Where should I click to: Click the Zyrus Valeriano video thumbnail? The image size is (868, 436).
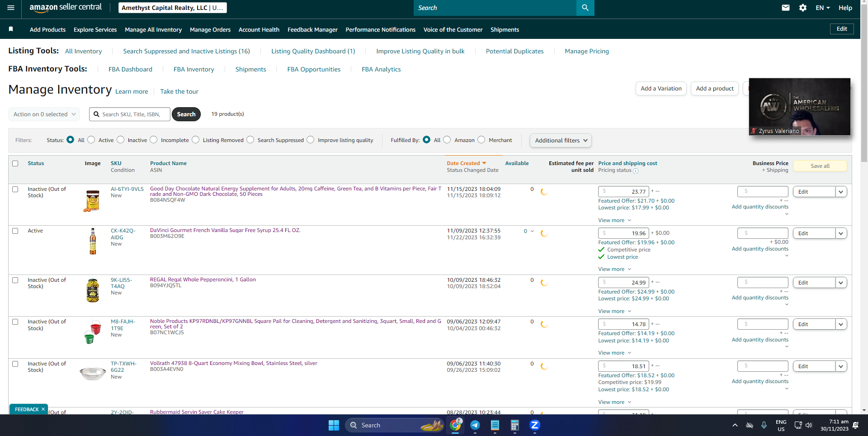pos(800,107)
